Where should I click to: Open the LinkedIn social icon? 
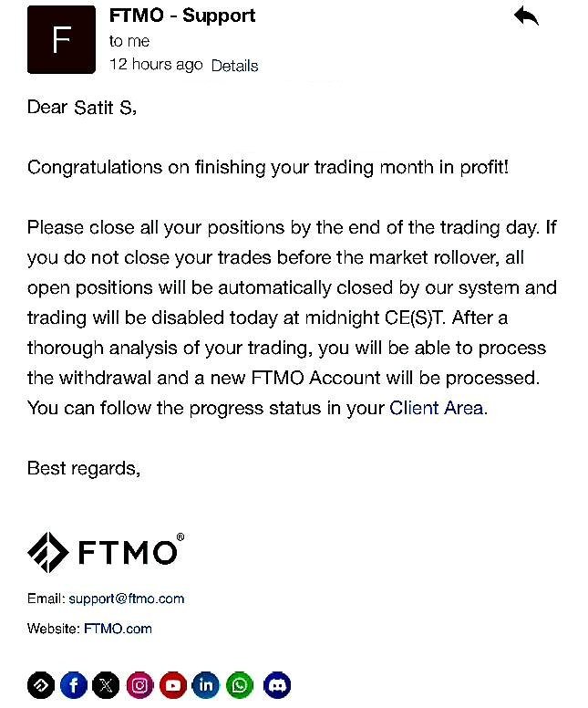(x=206, y=685)
